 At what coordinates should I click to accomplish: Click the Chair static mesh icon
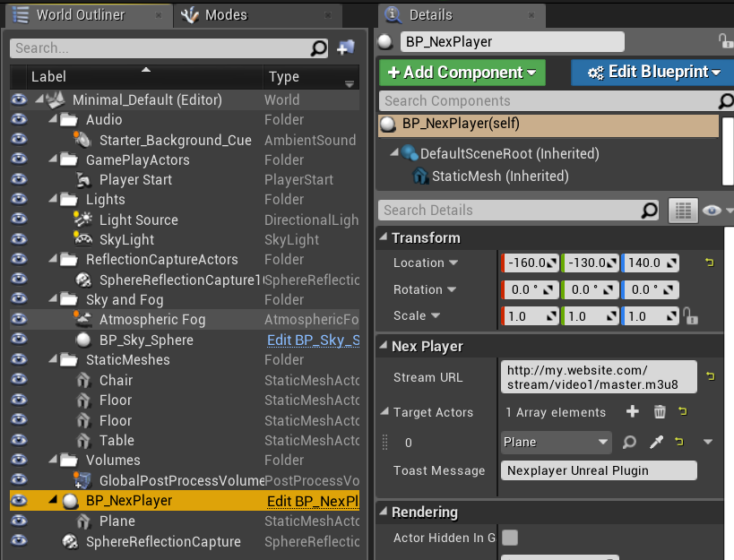(x=83, y=380)
